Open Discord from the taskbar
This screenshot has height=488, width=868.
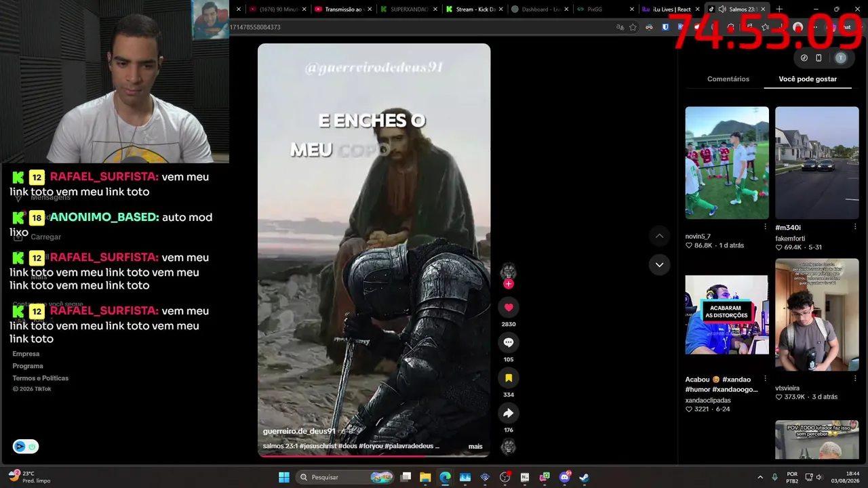pyautogui.click(x=565, y=477)
